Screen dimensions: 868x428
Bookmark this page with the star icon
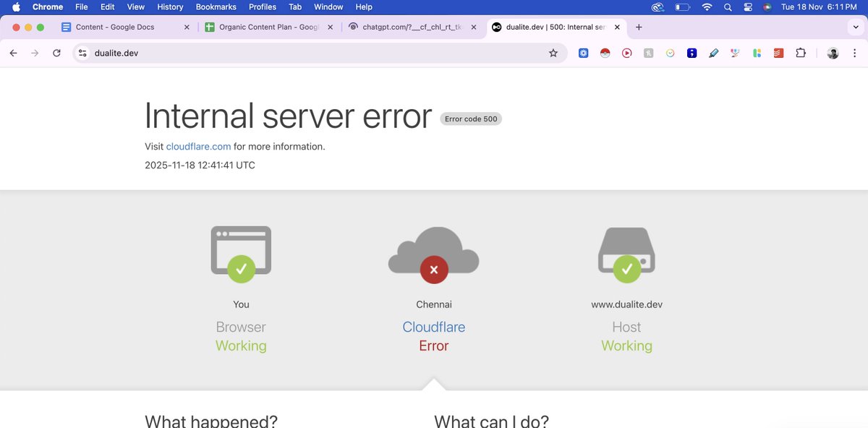(553, 53)
